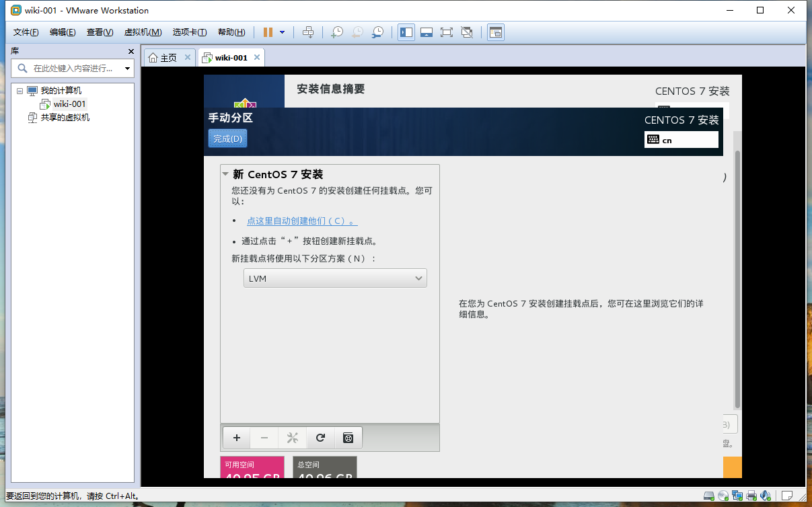The image size is (812, 507).
Task: Select 共享的虚拟机 in the library tree
Action: (x=65, y=118)
